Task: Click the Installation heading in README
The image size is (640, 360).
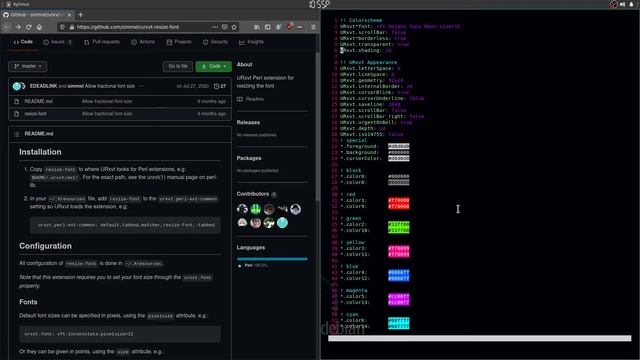Action: (x=40, y=152)
